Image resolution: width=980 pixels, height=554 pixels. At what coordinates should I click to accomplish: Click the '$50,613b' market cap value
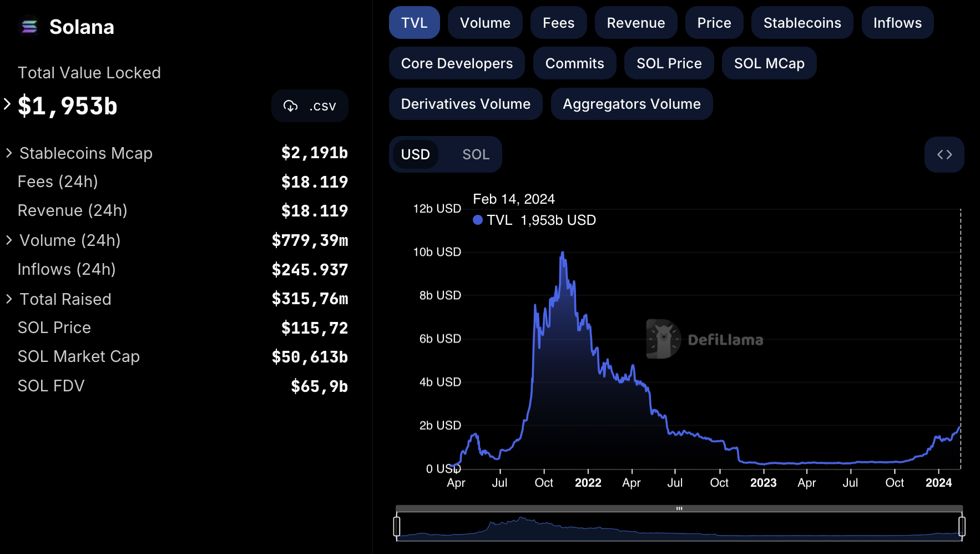(310, 357)
